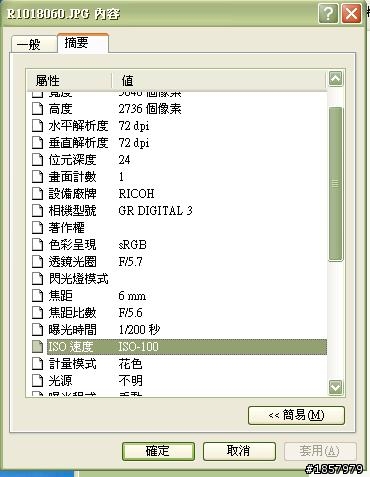Open the help question mark button

328,14
